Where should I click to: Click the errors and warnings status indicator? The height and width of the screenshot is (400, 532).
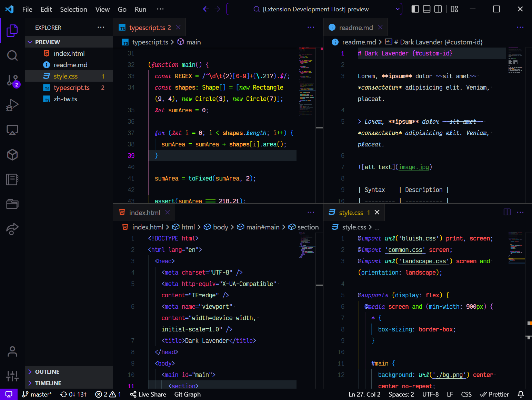click(x=108, y=394)
